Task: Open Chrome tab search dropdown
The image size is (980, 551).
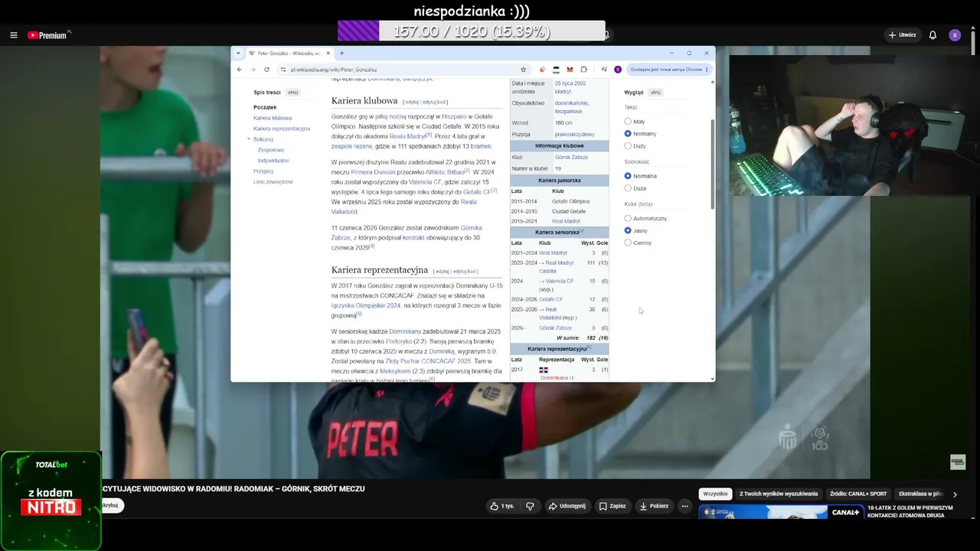Action: (x=239, y=54)
